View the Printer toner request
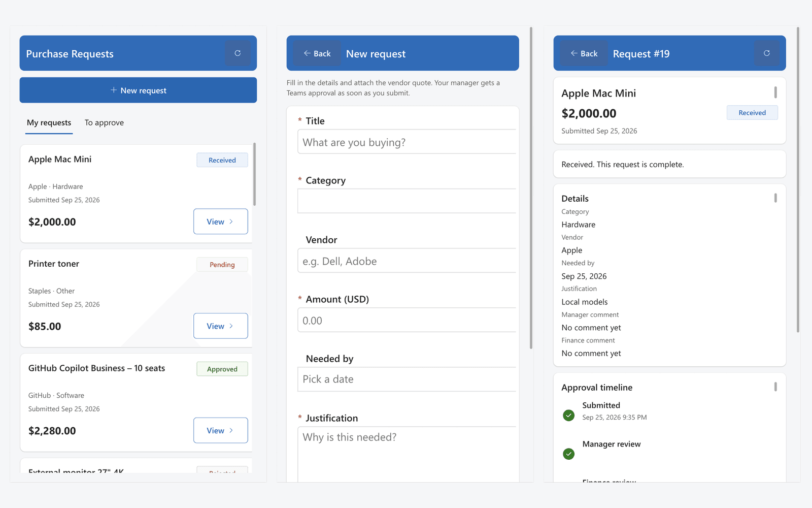This screenshot has width=812, height=508. coord(220,326)
